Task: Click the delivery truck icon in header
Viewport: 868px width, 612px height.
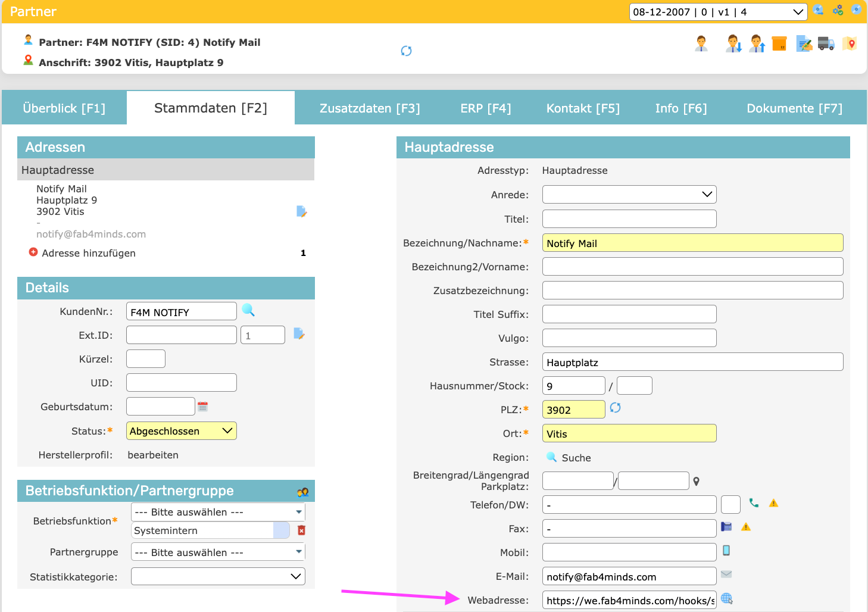Action: pyautogui.click(x=826, y=43)
